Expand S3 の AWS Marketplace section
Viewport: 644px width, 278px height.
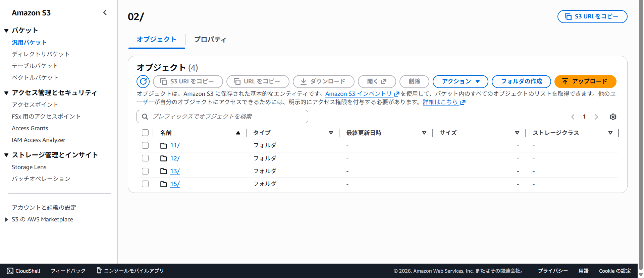(x=6, y=220)
